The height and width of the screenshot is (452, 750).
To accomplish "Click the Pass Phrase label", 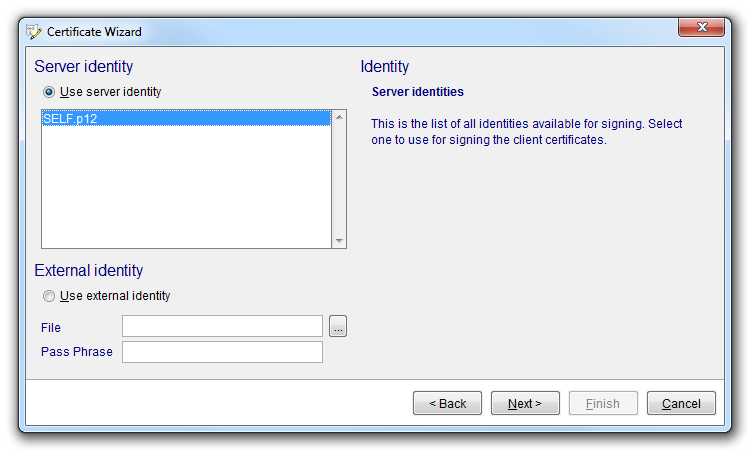I will pyautogui.click(x=76, y=352).
